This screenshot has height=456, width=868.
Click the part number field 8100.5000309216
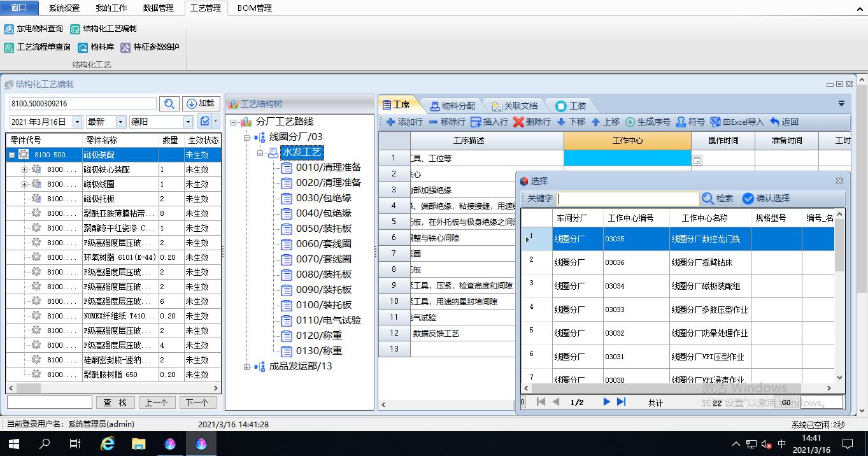[83, 103]
